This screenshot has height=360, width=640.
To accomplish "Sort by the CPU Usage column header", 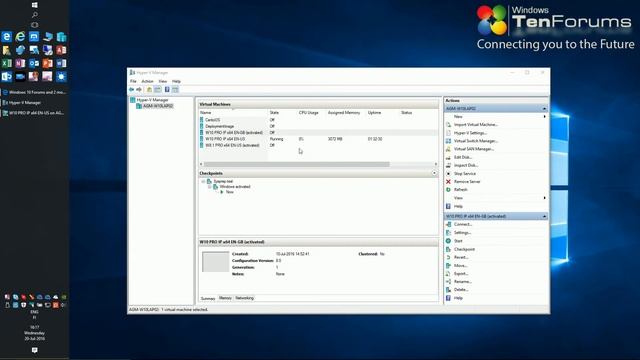I will 309,113.
